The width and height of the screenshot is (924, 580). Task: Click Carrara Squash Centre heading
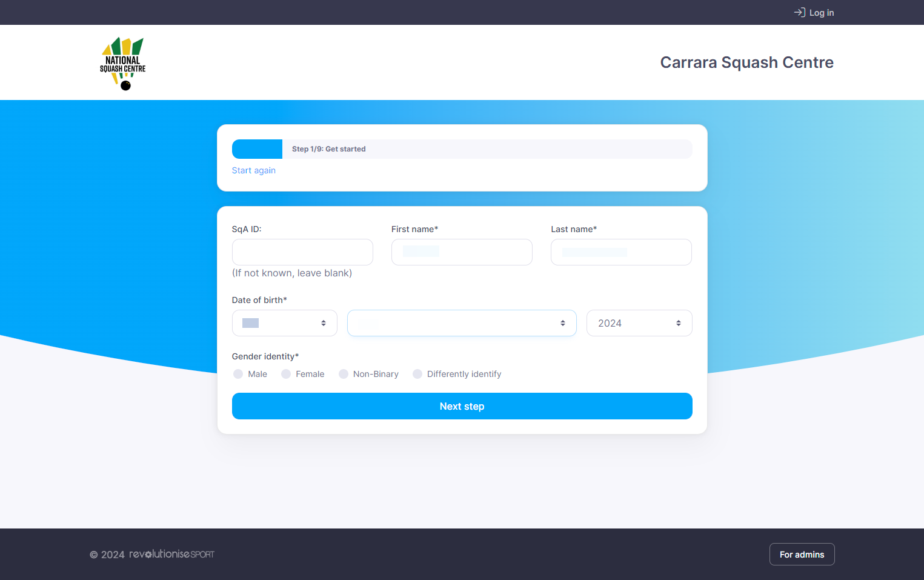point(746,62)
